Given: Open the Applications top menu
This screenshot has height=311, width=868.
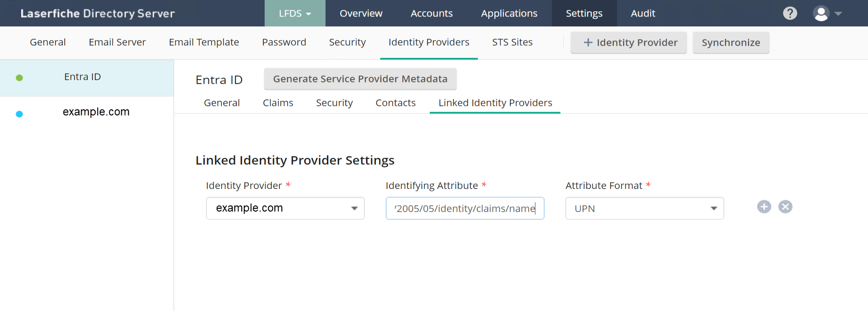Looking at the screenshot, I should [509, 13].
